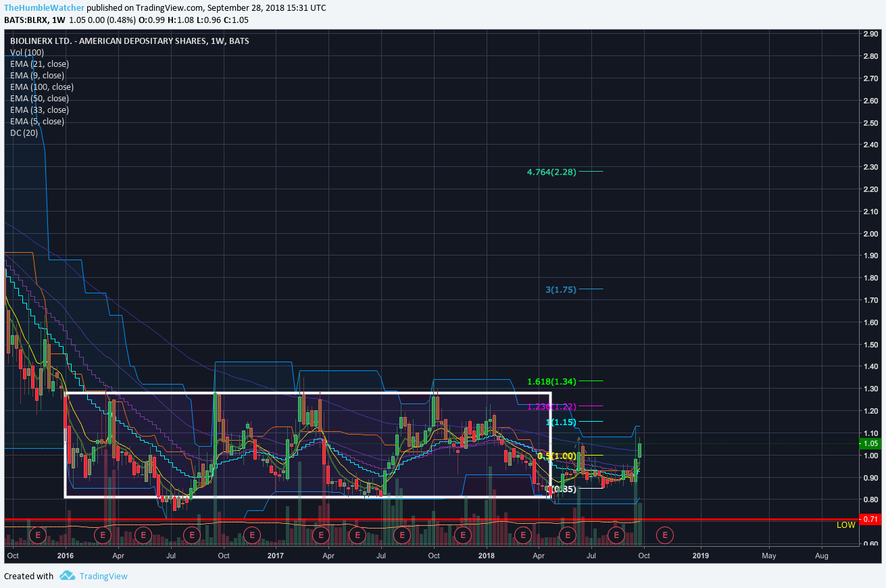Open the TradingView link beside Created with
This screenshot has height=588, width=886.
[103, 577]
